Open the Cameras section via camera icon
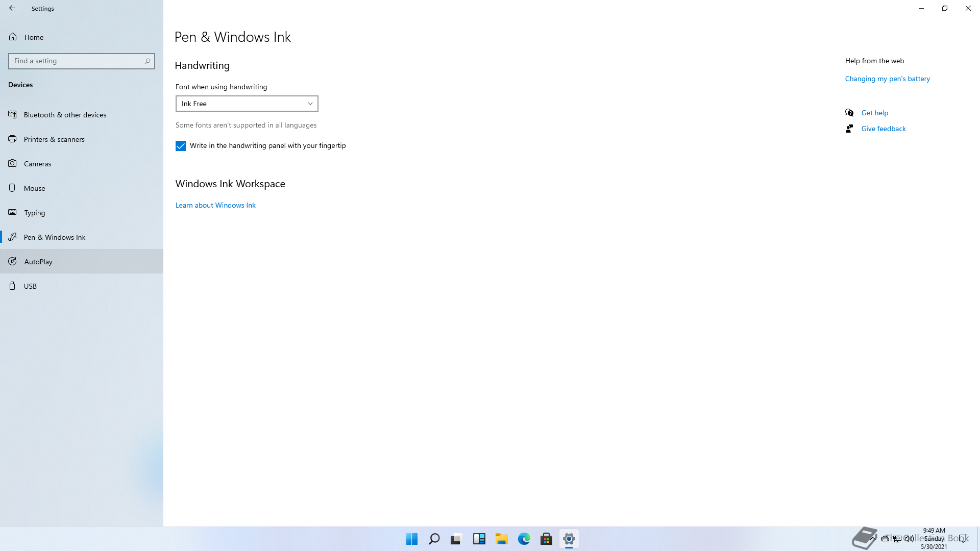Image resolution: width=980 pixels, height=551 pixels. point(12,163)
